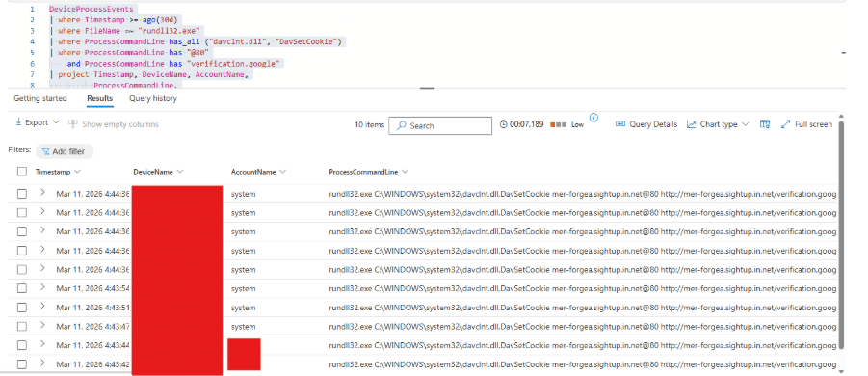Click the Low resource usage indicator bars
Screen dimensions: 868x376
pyautogui.click(x=559, y=125)
